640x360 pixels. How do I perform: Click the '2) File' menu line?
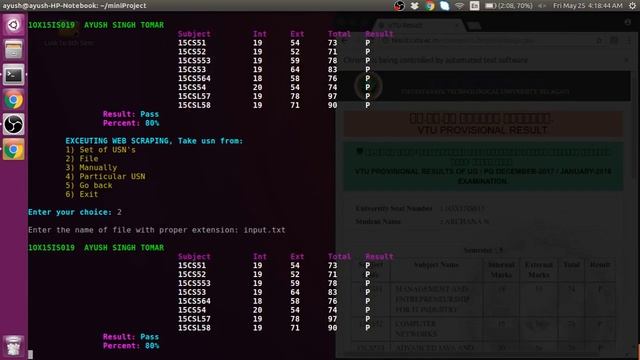(82, 159)
